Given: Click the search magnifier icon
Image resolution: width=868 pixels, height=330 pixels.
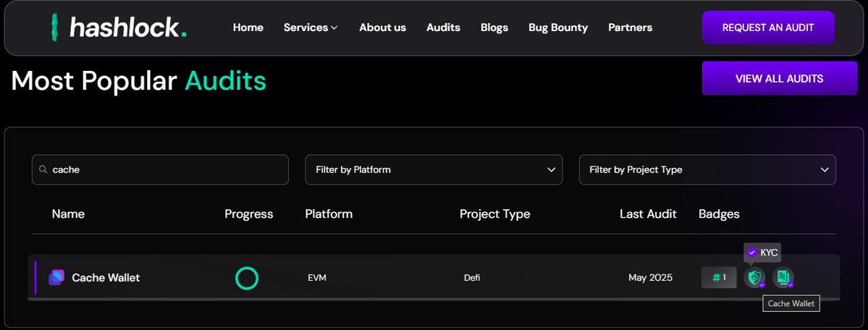Looking at the screenshot, I should [43, 169].
